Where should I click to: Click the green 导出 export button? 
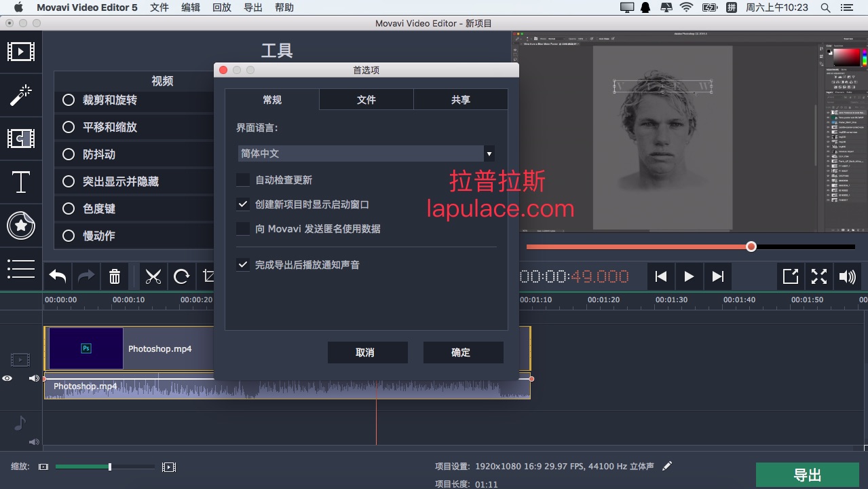coord(807,475)
